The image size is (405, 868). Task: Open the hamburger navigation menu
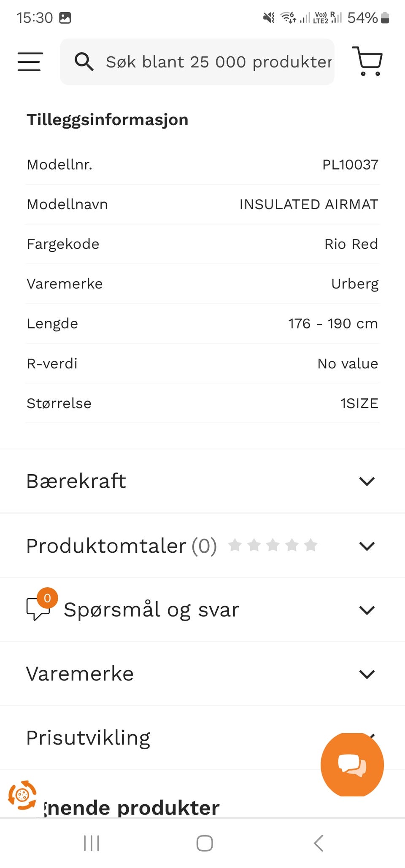(30, 62)
